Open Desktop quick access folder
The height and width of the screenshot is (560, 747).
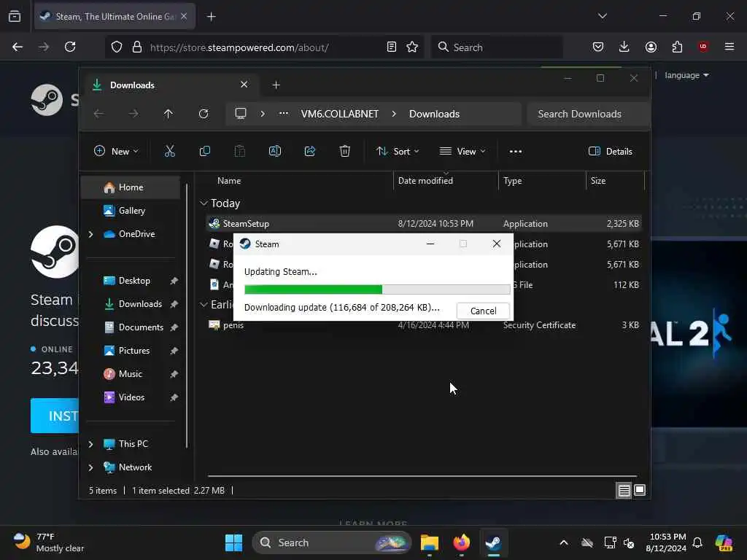click(133, 281)
